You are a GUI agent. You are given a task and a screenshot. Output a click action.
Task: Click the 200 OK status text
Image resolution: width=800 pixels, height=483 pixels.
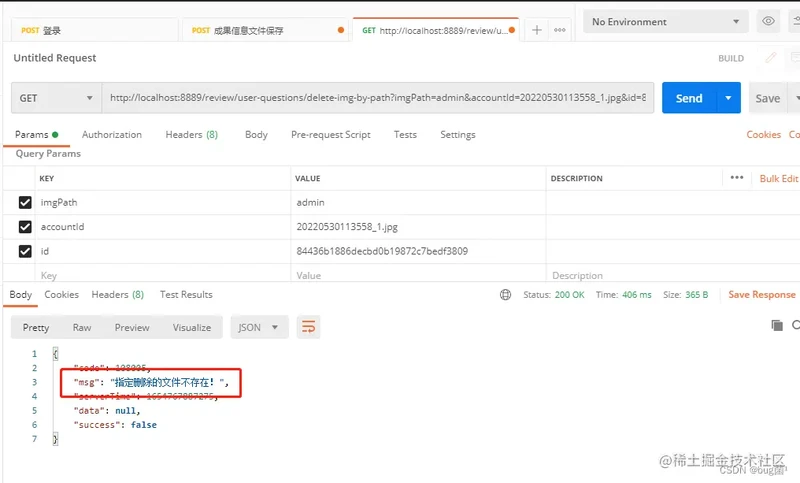[569, 295]
